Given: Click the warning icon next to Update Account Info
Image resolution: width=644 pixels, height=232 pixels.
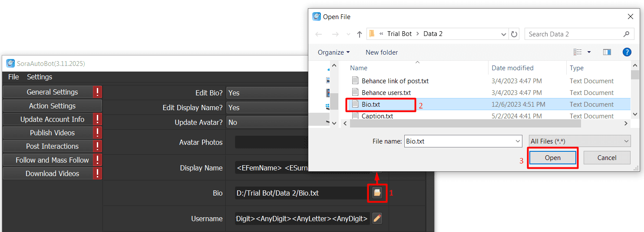Looking at the screenshot, I should click(x=98, y=119).
